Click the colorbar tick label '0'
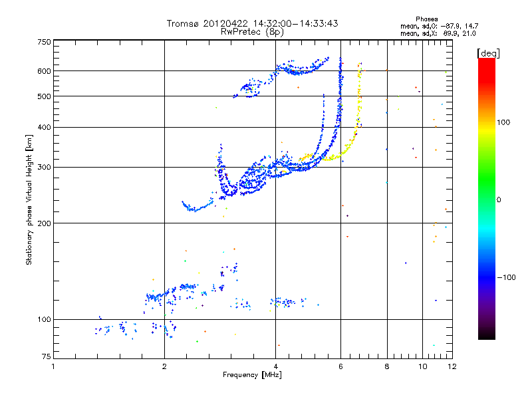 pyautogui.click(x=499, y=200)
